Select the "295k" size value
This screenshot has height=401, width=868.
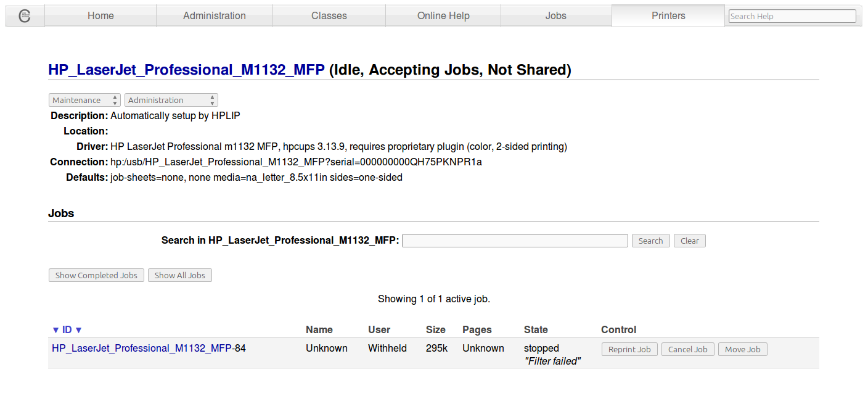pos(437,349)
